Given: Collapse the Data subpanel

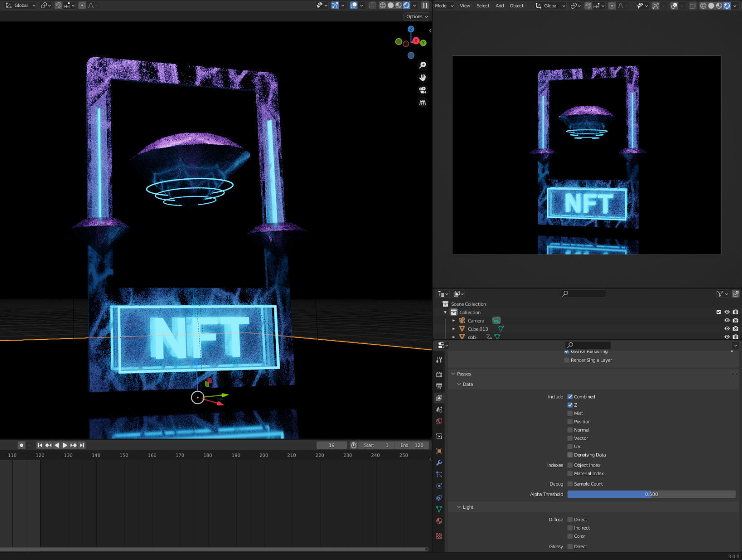Looking at the screenshot, I should (459, 384).
